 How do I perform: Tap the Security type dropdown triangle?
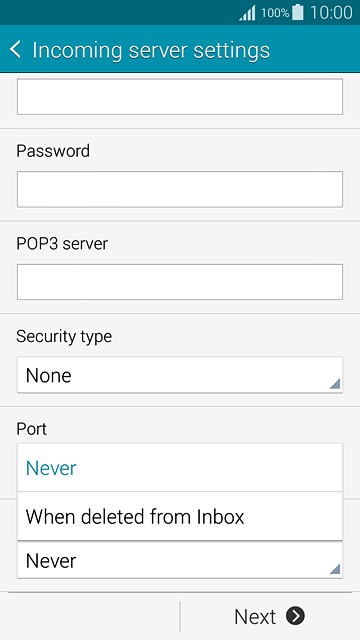tap(335, 384)
